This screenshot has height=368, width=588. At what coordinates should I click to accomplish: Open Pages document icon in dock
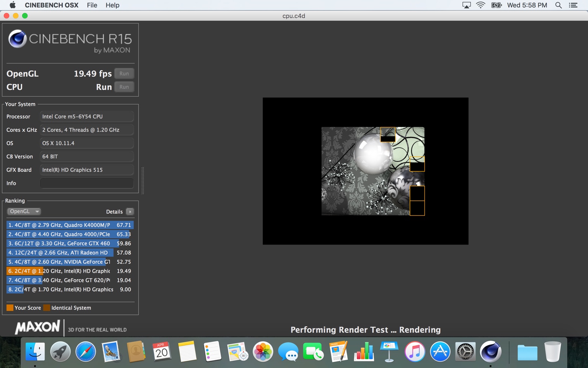[x=338, y=351]
